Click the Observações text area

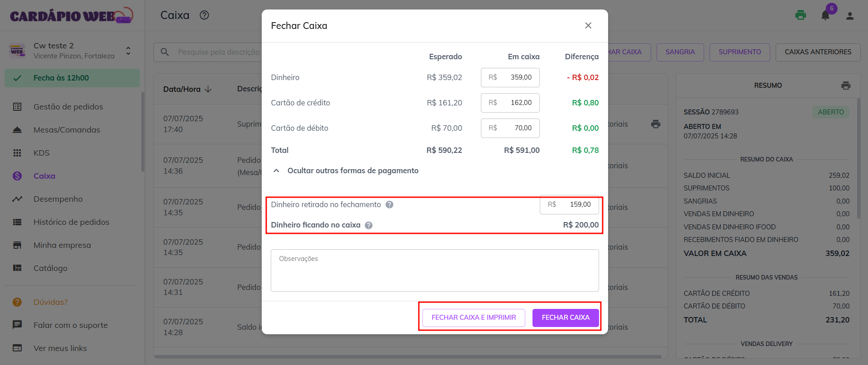(x=435, y=270)
